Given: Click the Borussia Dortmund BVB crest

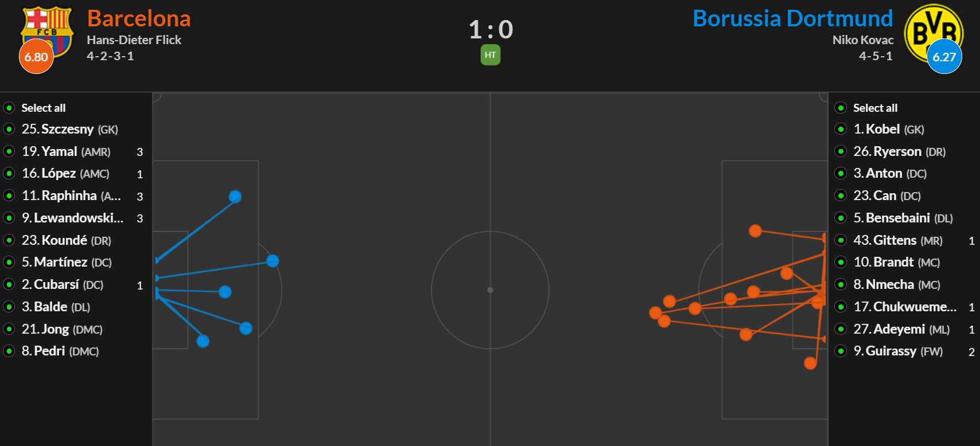Looking at the screenshot, I should (x=934, y=33).
